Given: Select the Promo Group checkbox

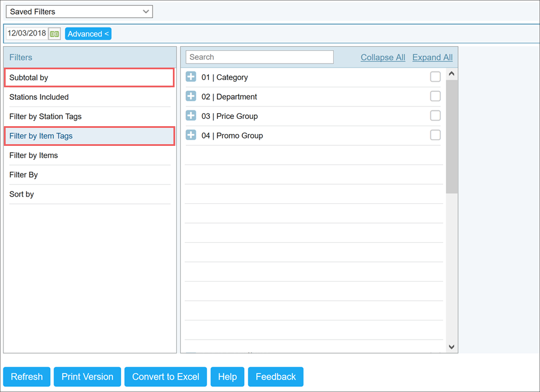Looking at the screenshot, I should click(x=435, y=135).
